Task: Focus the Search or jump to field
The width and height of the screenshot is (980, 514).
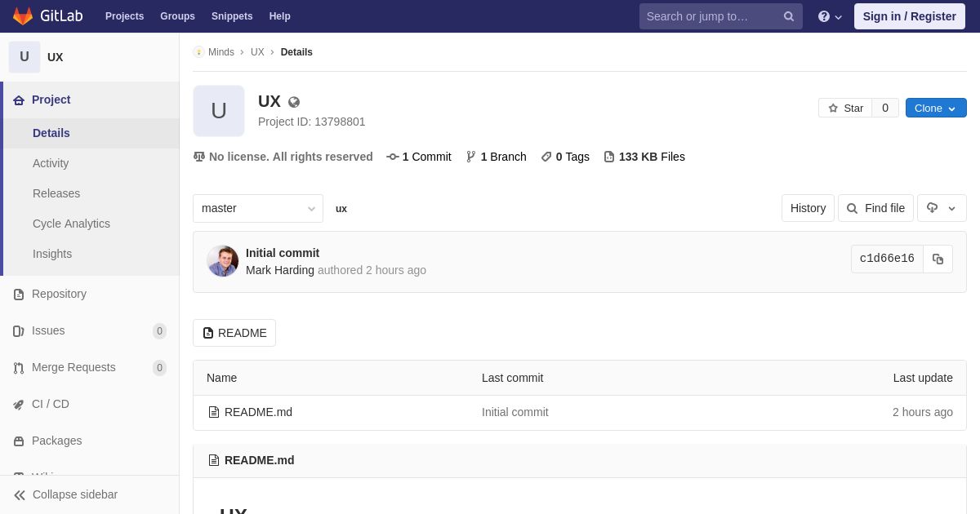Action: pyautogui.click(x=709, y=16)
